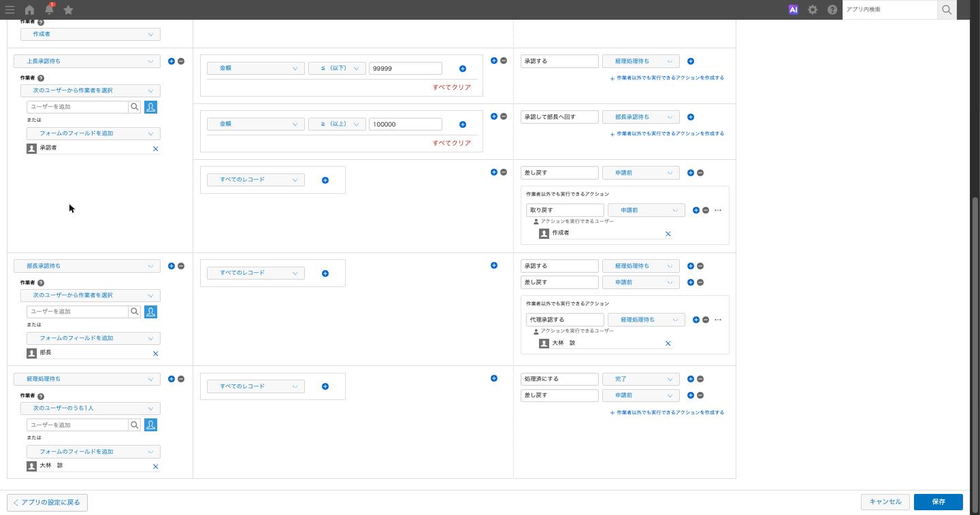980x515 pixels.
Task: Delete the 部長承認待ち status with minus icon
Action: 181,266
